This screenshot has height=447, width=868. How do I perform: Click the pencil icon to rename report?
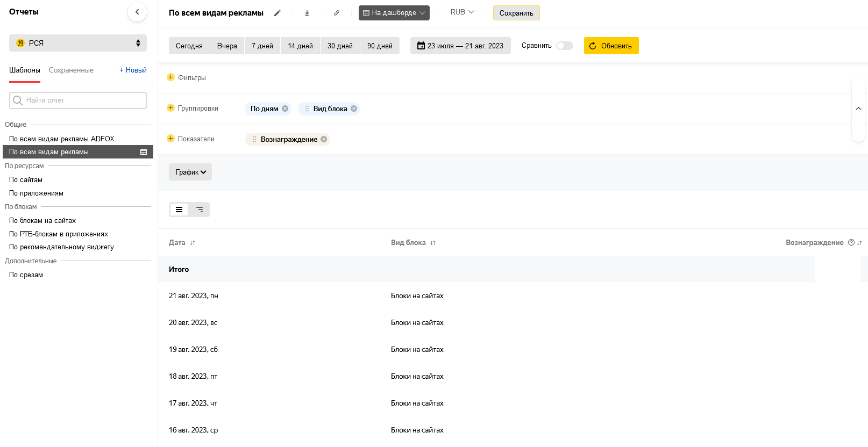[278, 13]
